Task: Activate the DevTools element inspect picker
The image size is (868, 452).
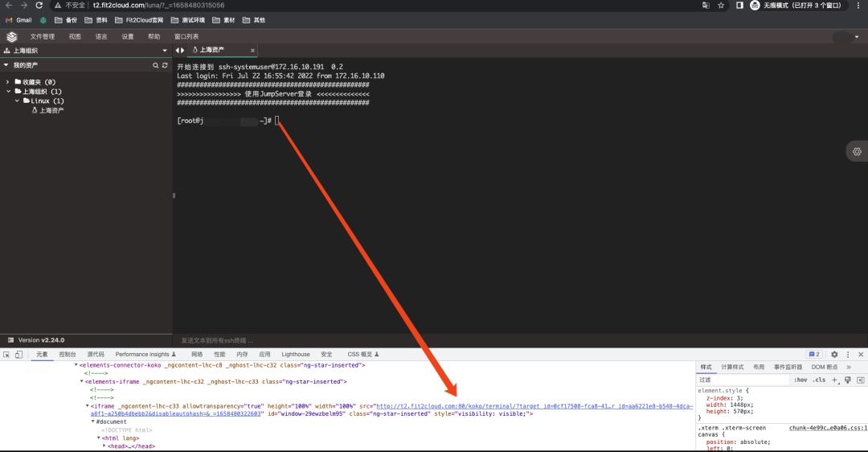Action: (x=6, y=355)
